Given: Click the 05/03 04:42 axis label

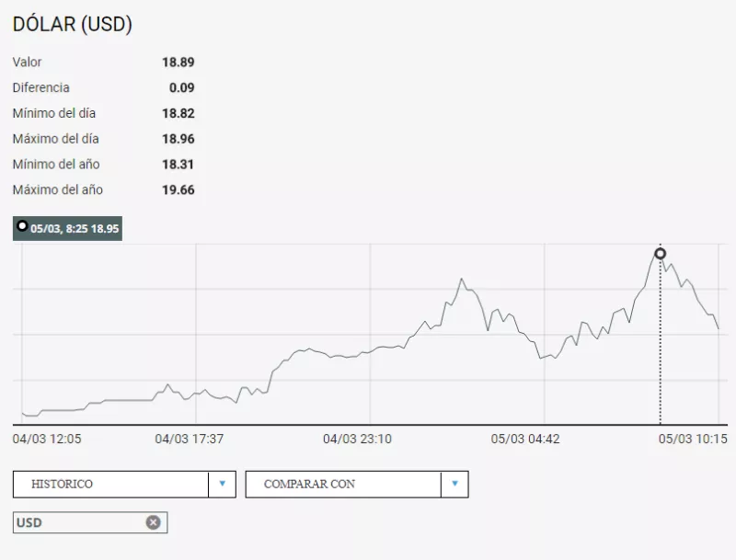Looking at the screenshot, I should pos(524,439).
